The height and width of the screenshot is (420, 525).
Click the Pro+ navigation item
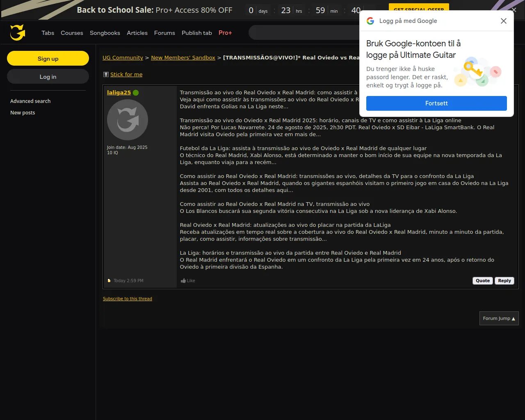point(225,33)
